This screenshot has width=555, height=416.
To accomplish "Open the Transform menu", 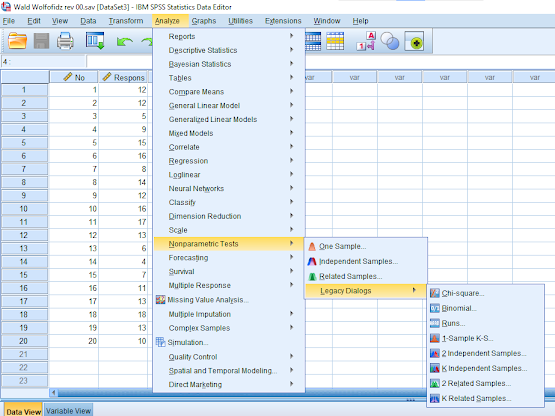I will click(x=126, y=21).
